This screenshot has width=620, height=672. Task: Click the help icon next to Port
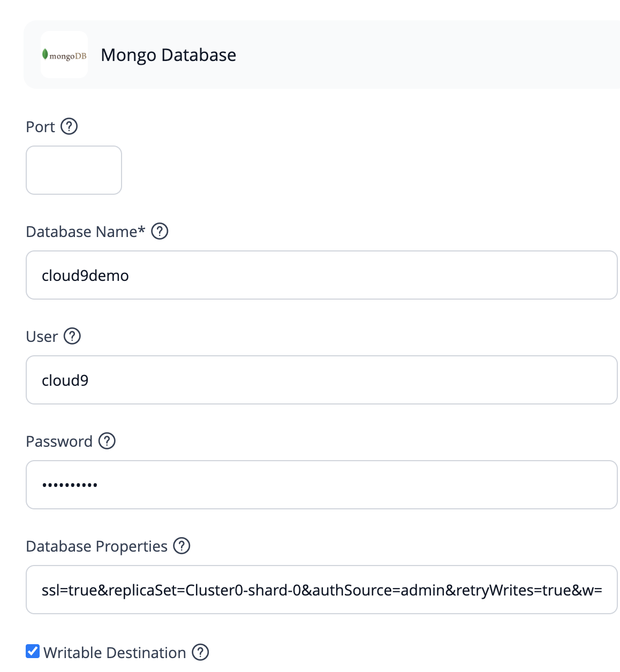tap(69, 127)
